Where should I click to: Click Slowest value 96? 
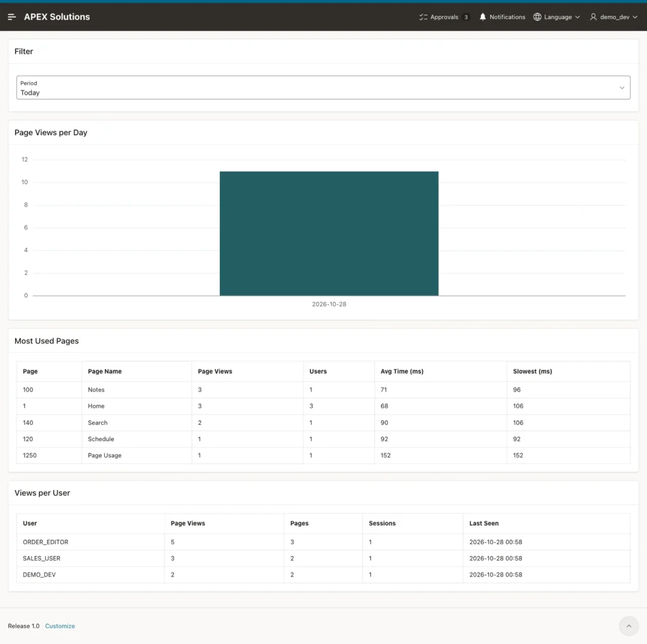517,390
